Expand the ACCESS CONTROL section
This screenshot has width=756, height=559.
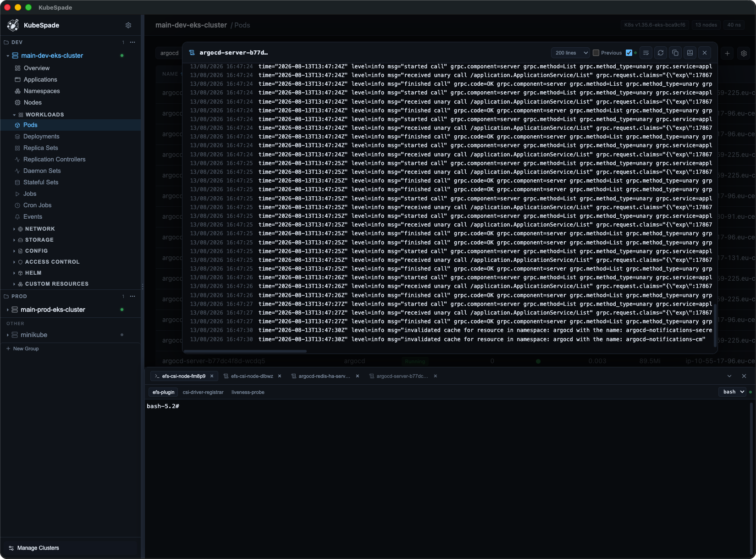click(14, 262)
